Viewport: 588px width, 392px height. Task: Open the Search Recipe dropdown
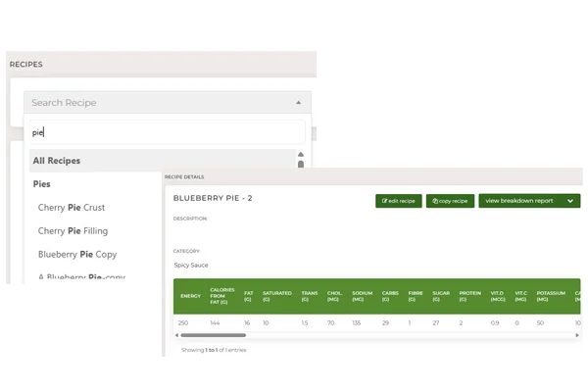coord(168,102)
